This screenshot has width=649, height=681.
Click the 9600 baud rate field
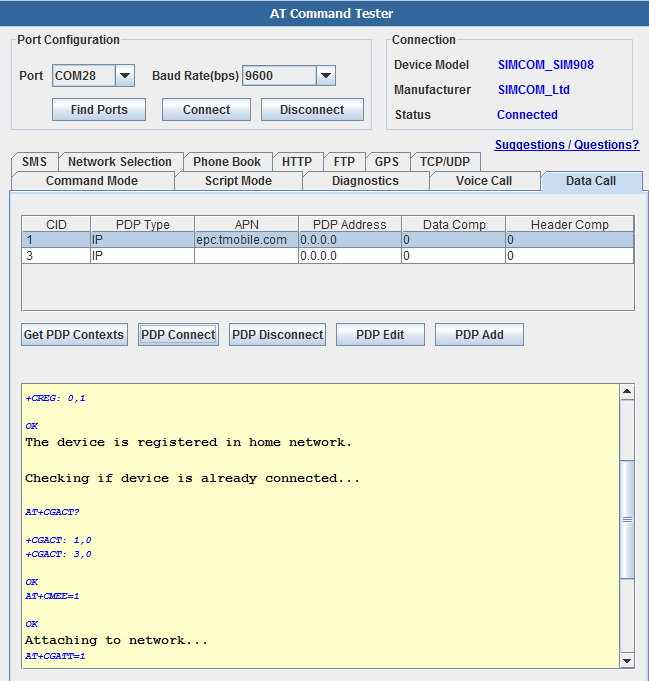279,76
